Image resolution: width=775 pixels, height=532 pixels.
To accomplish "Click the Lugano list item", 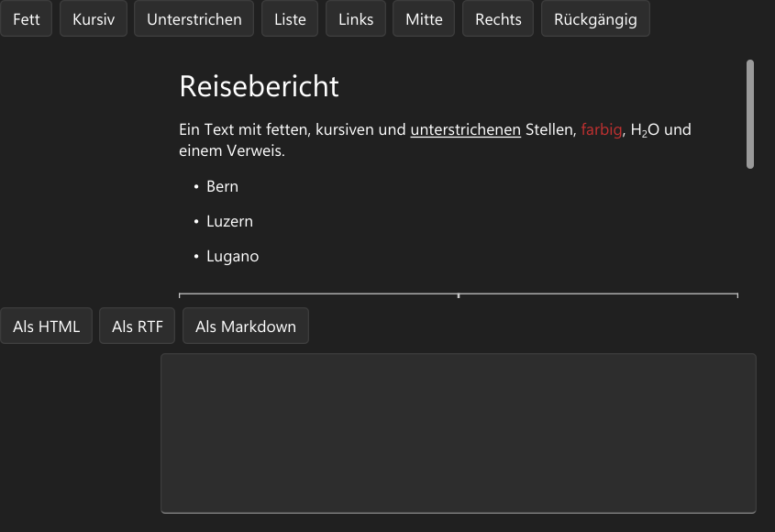I will pos(233,257).
